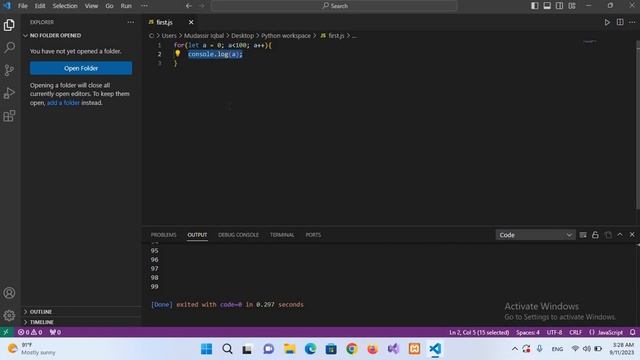Switch to the Ports tab
The image size is (640, 360).
[313, 235]
